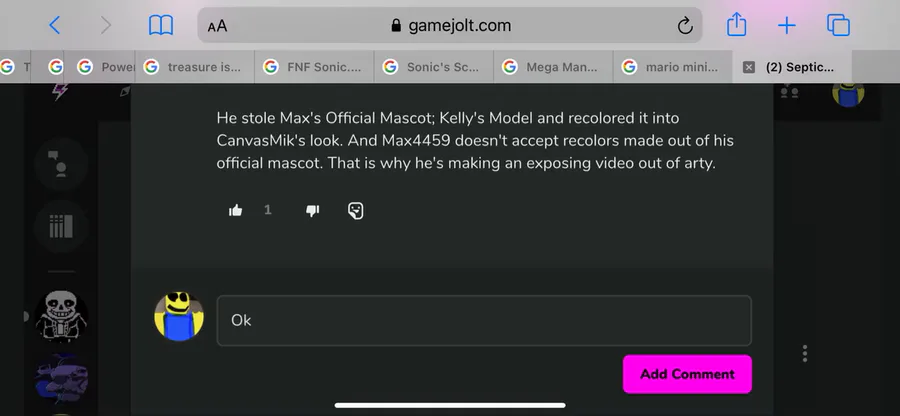Switch to the treasure is... tab
This screenshot has height=416, width=900.
pos(194,67)
